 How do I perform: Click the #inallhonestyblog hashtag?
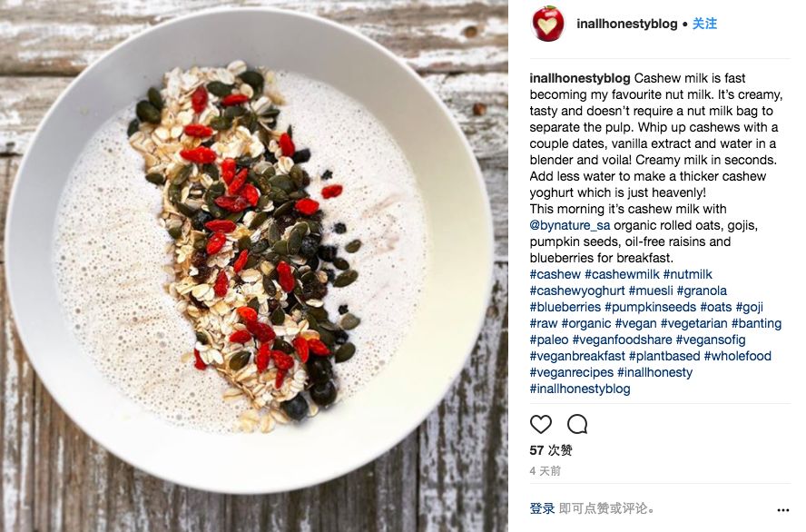[580, 389]
